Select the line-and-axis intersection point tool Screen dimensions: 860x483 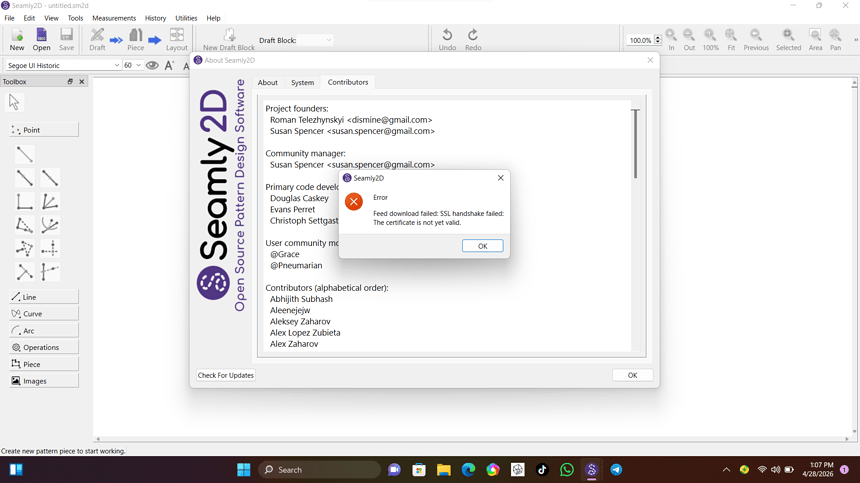click(50, 272)
